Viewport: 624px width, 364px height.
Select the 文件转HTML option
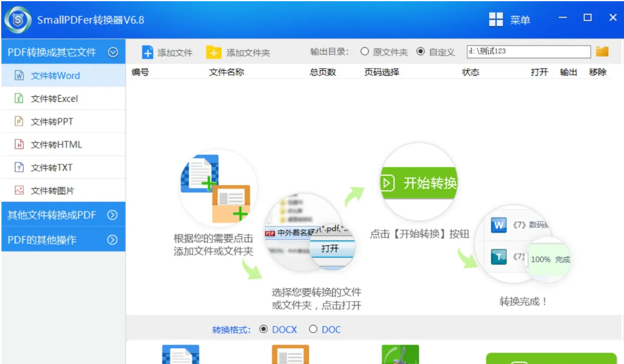click(64, 145)
